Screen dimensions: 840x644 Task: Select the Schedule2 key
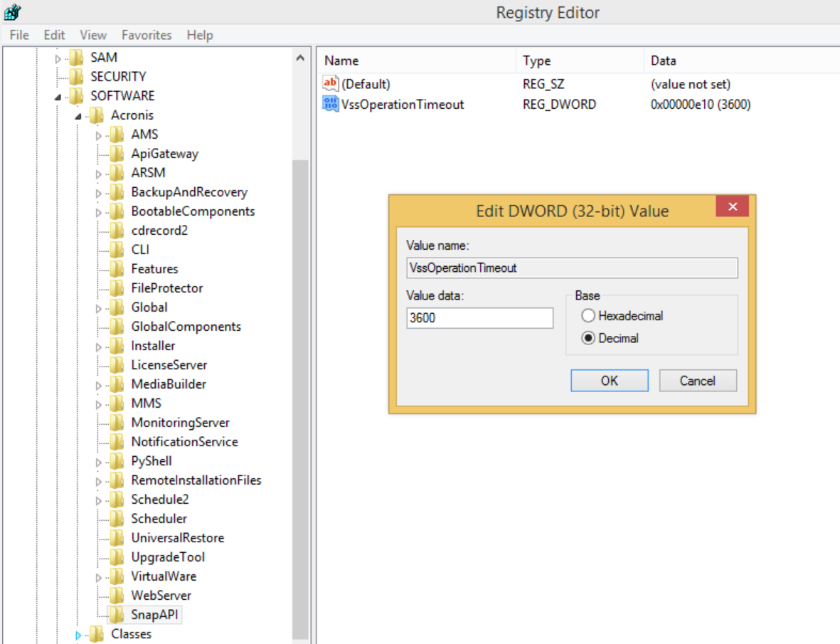point(159,500)
